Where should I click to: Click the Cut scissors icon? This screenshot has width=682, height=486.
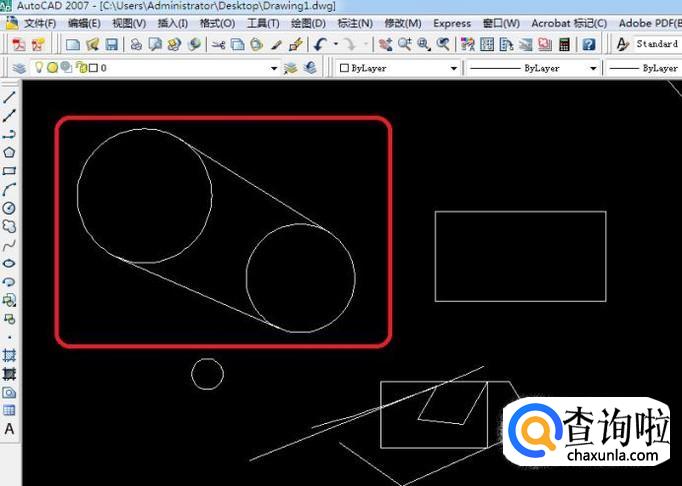click(x=218, y=44)
